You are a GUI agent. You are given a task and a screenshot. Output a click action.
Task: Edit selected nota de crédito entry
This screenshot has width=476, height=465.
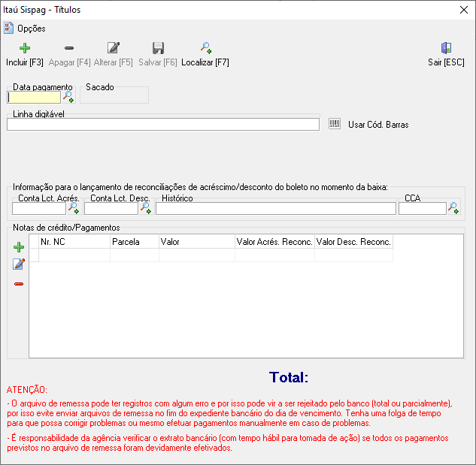(19, 264)
